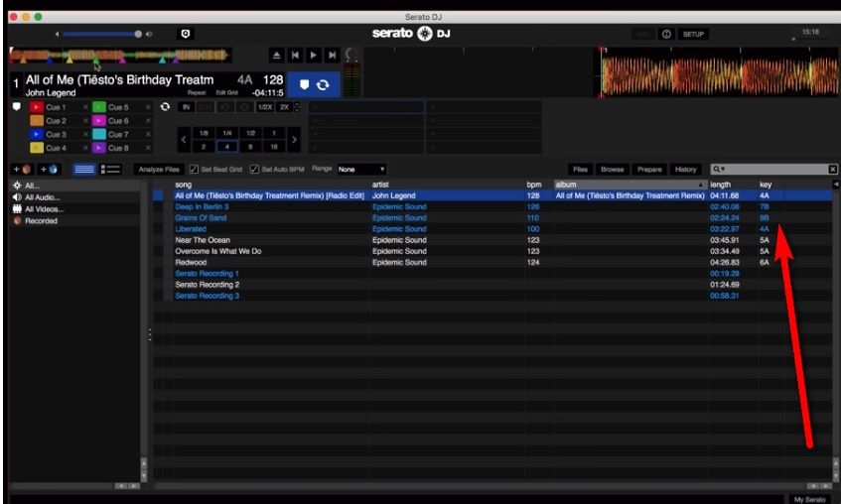
Task: Clear the search box with the X icon
Action: 832,170
